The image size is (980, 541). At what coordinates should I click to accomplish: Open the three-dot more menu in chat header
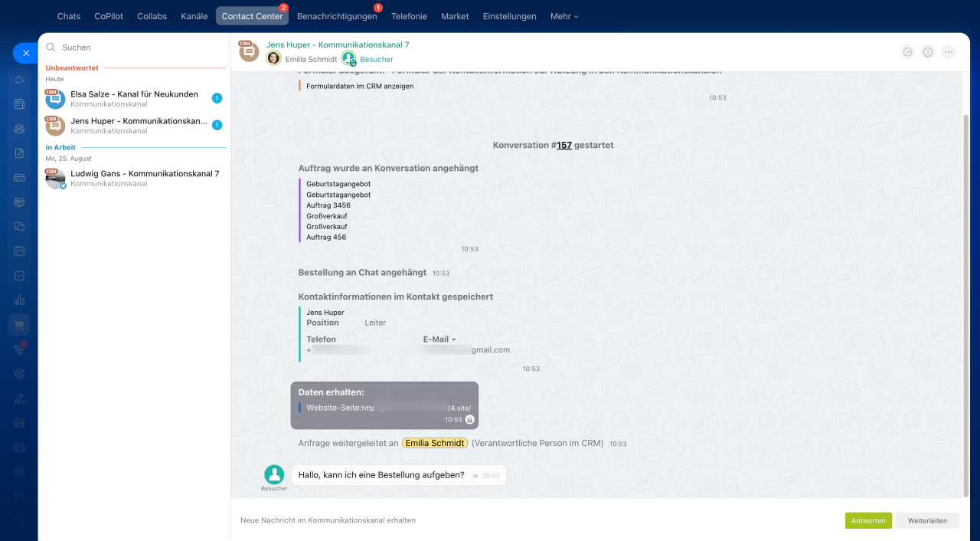coord(949,52)
